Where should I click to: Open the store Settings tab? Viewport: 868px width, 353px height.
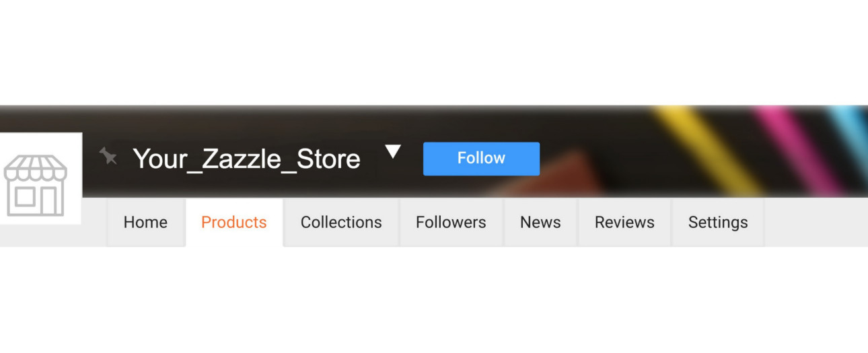(718, 223)
